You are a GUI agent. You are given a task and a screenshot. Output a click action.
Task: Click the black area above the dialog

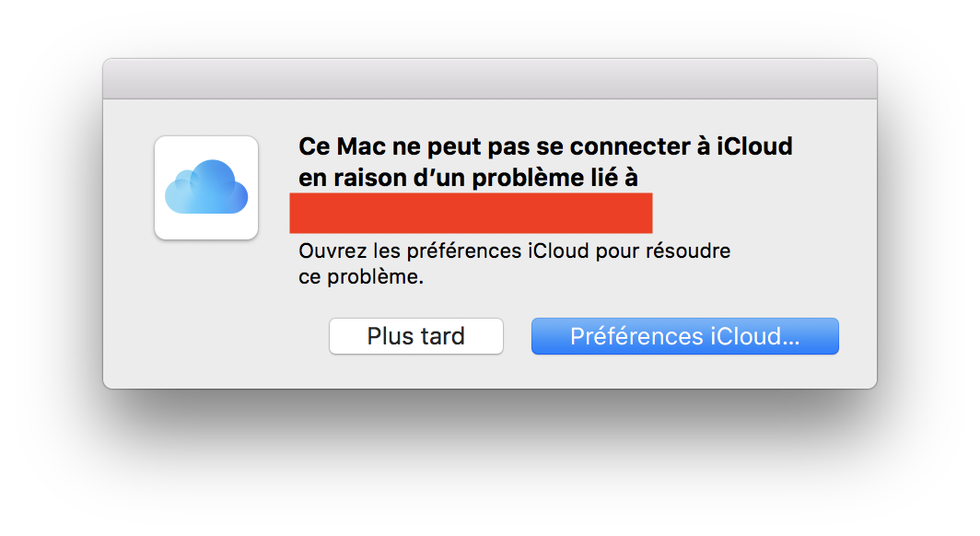point(489,28)
